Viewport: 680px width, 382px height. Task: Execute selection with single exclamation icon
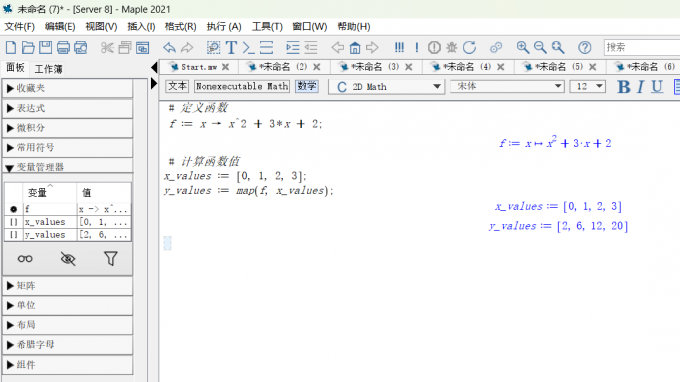click(417, 47)
